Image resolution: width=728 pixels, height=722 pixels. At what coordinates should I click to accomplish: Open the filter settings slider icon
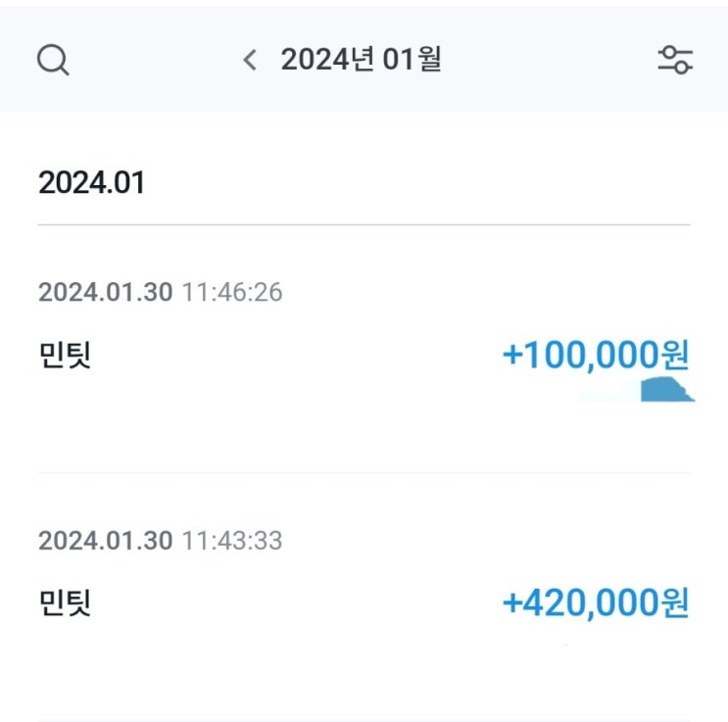[675, 61]
